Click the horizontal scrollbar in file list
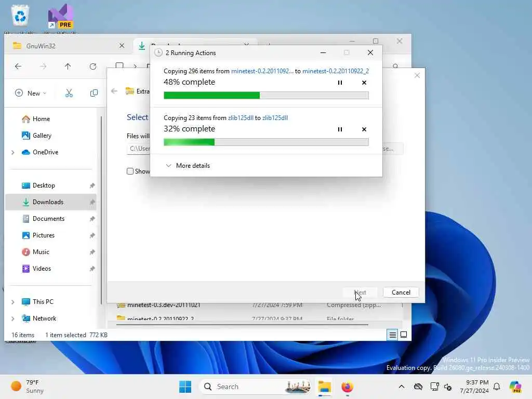The image size is (532, 399). click(x=242, y=325)
